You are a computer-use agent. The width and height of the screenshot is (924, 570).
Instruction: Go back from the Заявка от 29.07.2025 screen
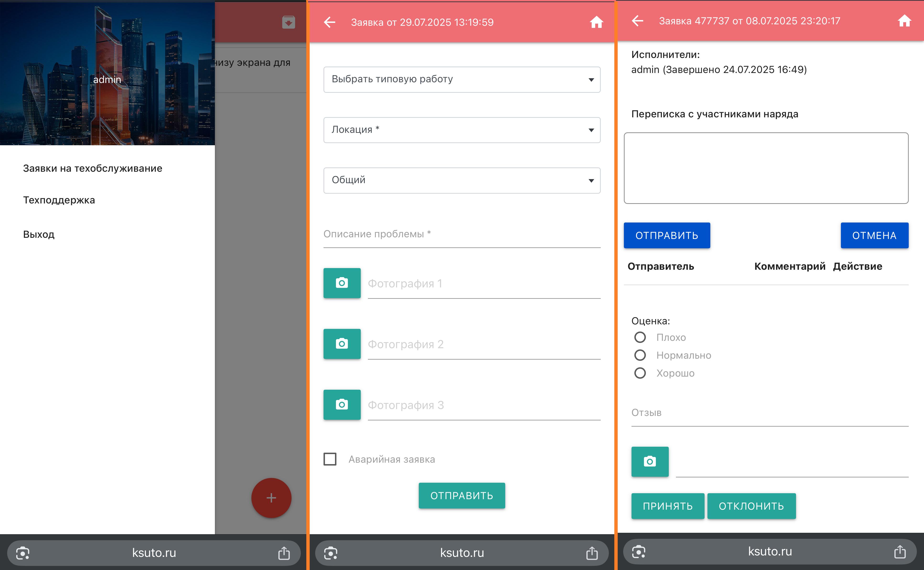(x=329, y=22)
